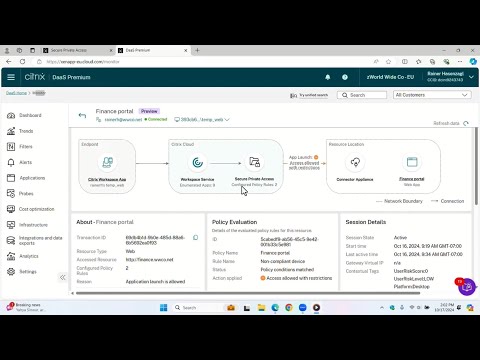
Task: Open a new browser tab
Action: click(x=197, y=50)
